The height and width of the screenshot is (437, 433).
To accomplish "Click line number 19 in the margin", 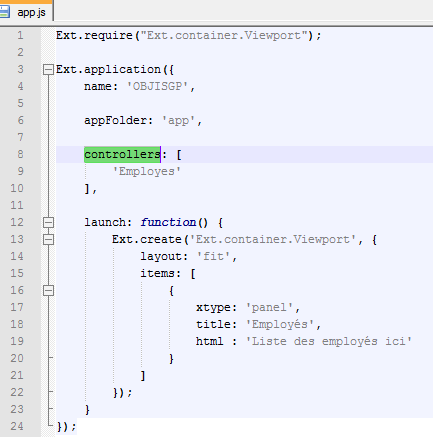I will coord(17,341).
